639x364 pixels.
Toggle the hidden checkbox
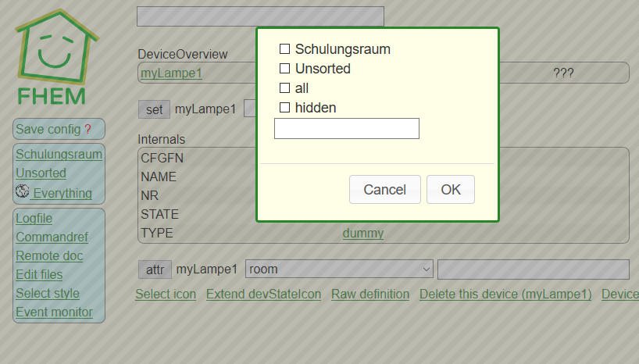click(x=284, y=108)
